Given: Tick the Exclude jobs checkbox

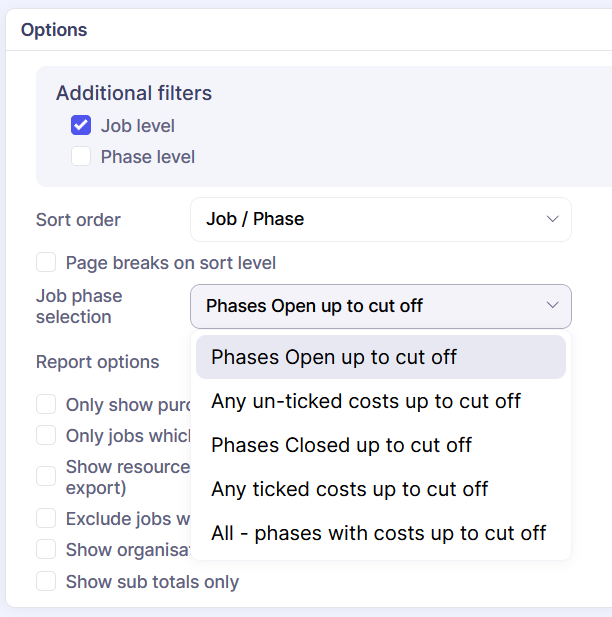Looking at the screenshot, I should click(x=46, y=518).
